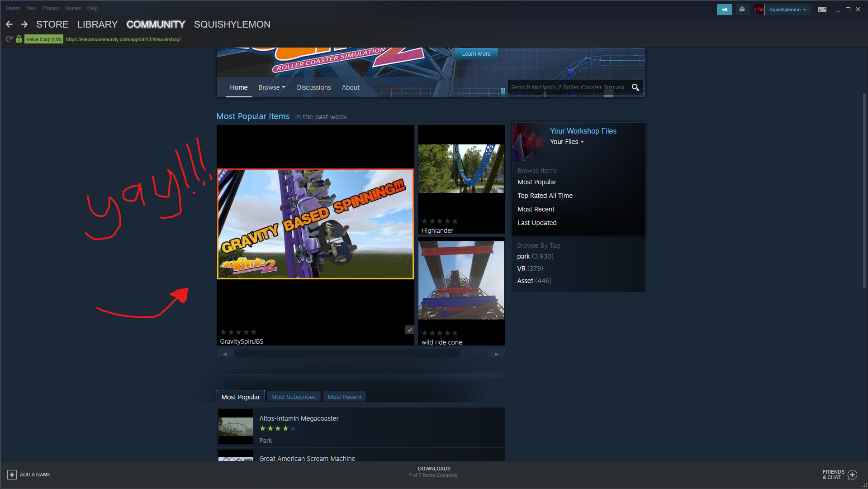The height and width of the screenshot is (489, 868).
Task: Go to LIBRARY
Action: point(97,24)
